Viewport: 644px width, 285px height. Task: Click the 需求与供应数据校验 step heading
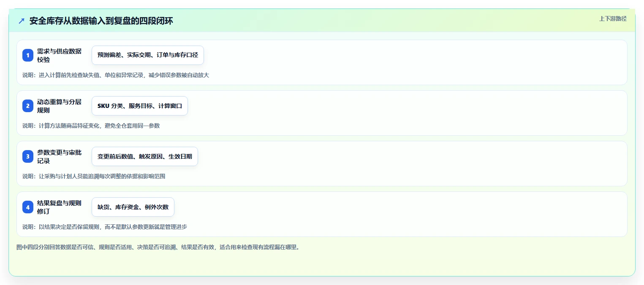click(x=60, y=55)
